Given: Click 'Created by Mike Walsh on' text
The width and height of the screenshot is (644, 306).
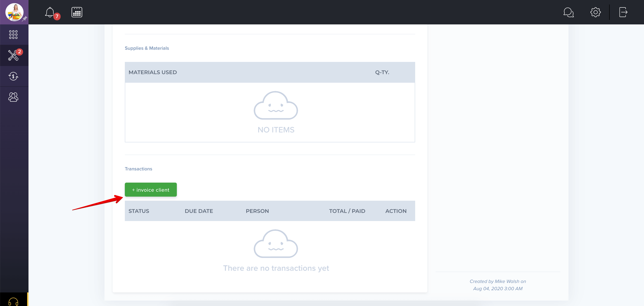Looking at the screenshot, I should [498, 281].
